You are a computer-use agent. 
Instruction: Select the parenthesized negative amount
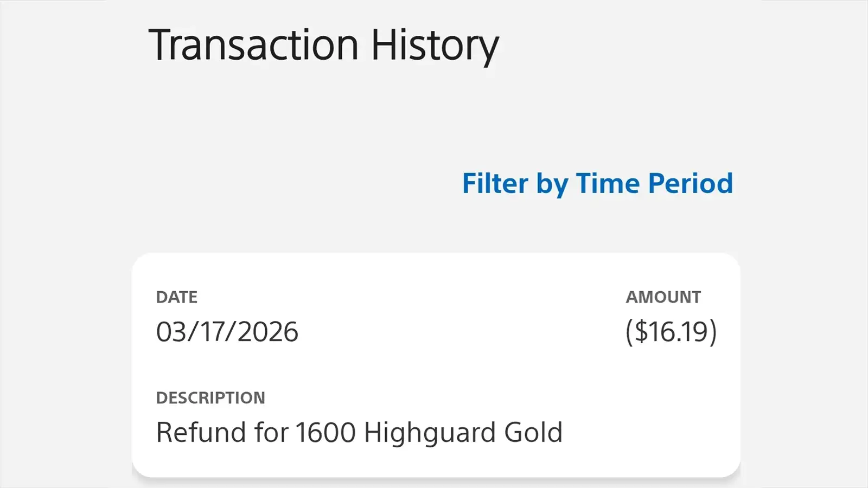coord(671,331)
